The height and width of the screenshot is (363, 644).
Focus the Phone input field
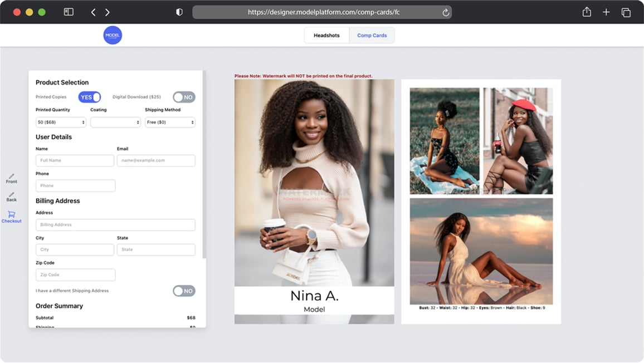coord(76,185)
